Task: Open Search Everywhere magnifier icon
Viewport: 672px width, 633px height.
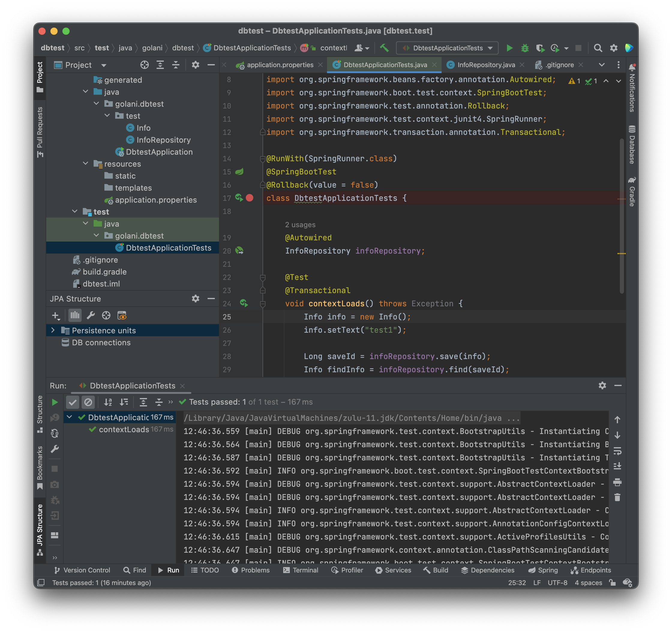Action: point(598,48)
